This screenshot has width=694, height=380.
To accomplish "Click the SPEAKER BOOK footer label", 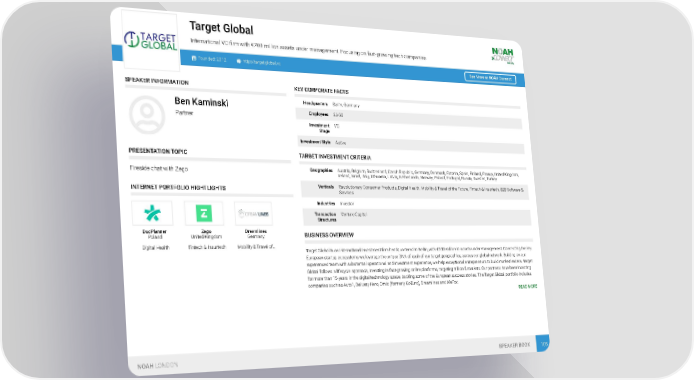I will pyautogui.click(x=514, y=345).
